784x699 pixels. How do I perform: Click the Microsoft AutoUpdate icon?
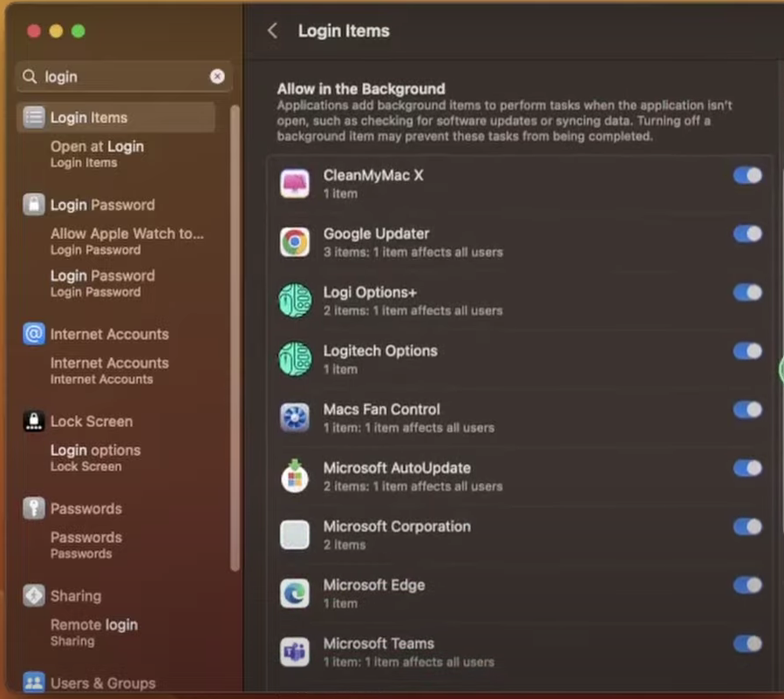[295, 476]
